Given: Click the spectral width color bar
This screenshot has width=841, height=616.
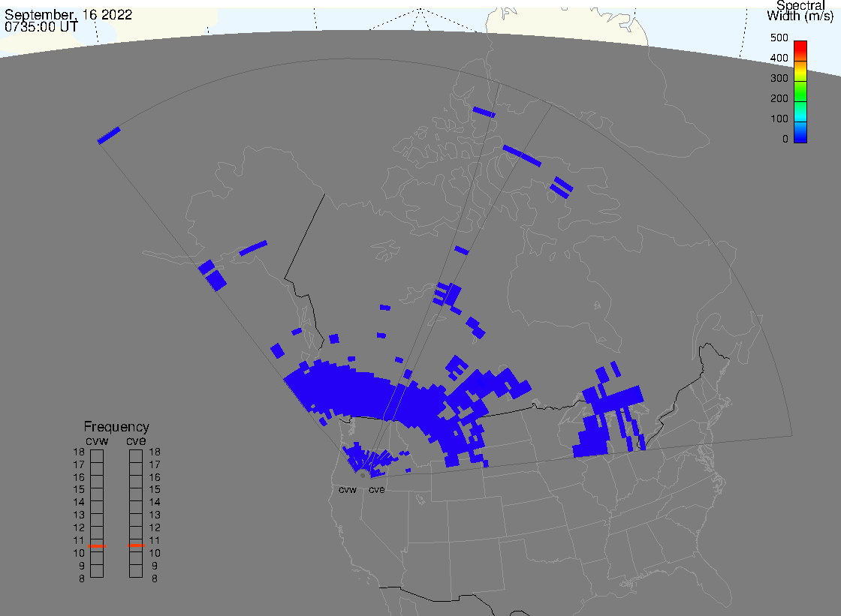Looking at the screenshot, I should pyautogui.click(x=800, y=92).
